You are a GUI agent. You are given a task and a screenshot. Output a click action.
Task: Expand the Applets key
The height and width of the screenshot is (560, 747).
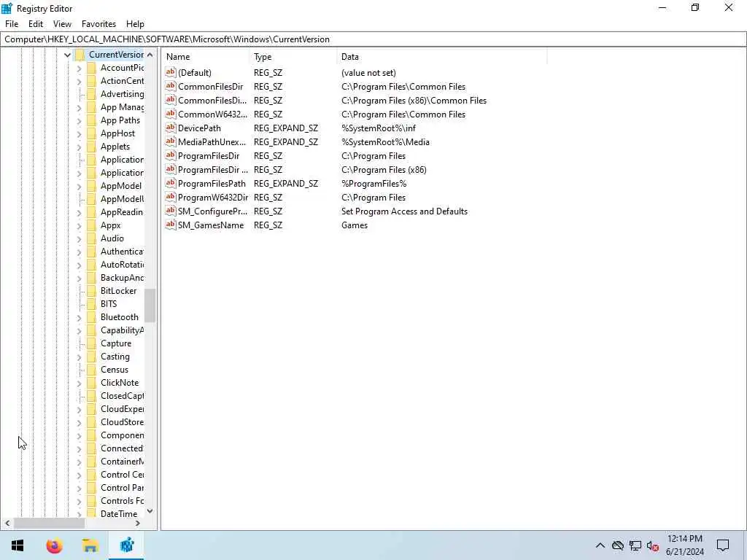click(x=79, y=147)
